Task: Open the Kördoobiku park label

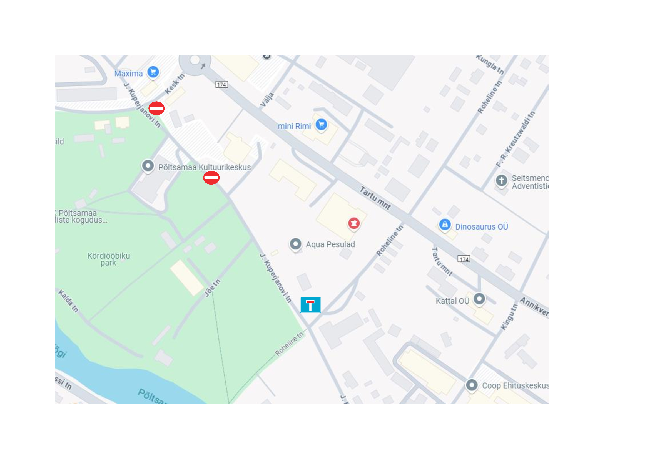Action: 109,259
